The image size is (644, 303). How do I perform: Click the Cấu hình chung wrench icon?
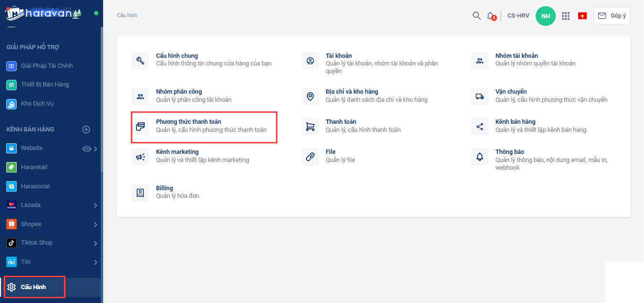coord(140,60)
